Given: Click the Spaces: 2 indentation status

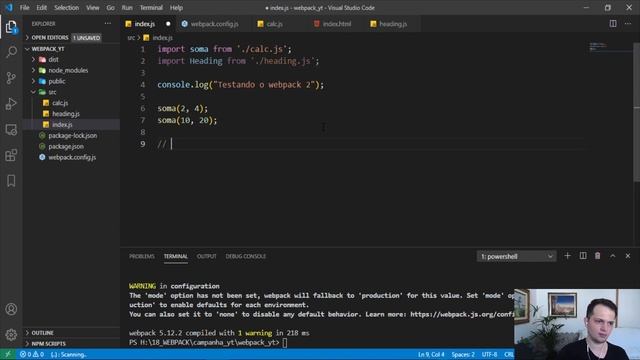Looking at the screenshot, I should [x=463, y=354].
